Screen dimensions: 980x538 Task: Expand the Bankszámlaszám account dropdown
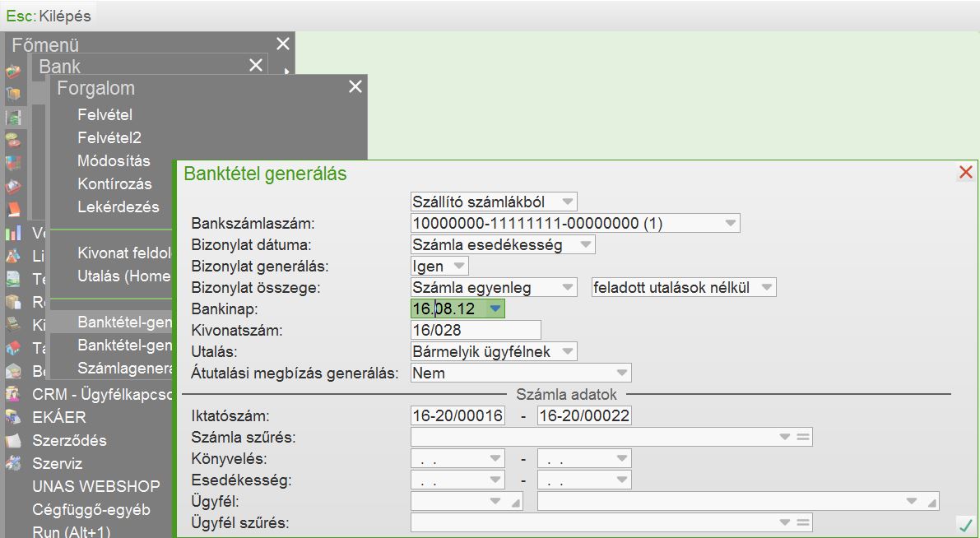730,223
